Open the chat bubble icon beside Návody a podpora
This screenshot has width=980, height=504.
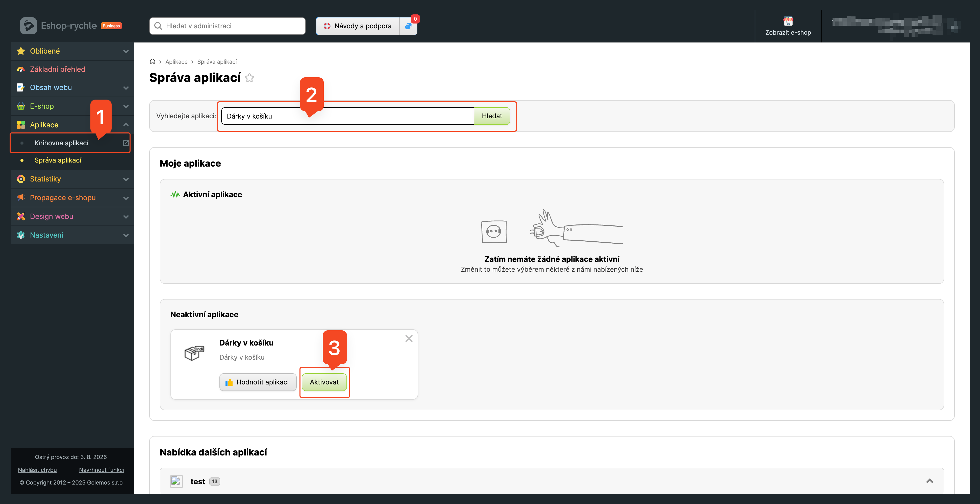[x=408, y=26]
